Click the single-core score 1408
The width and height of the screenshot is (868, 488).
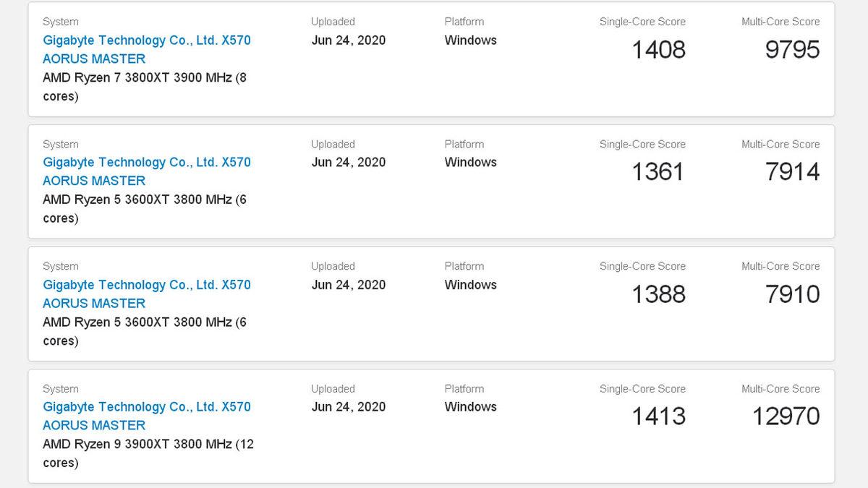[658, 50]
